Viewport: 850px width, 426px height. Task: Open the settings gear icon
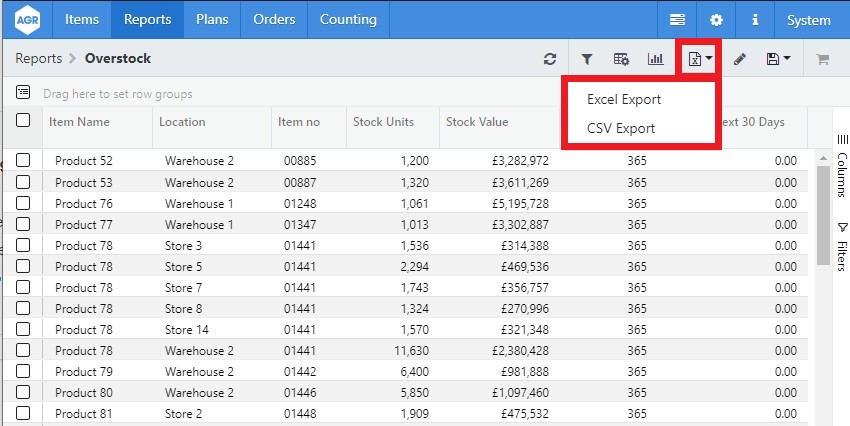click(716, 20)
